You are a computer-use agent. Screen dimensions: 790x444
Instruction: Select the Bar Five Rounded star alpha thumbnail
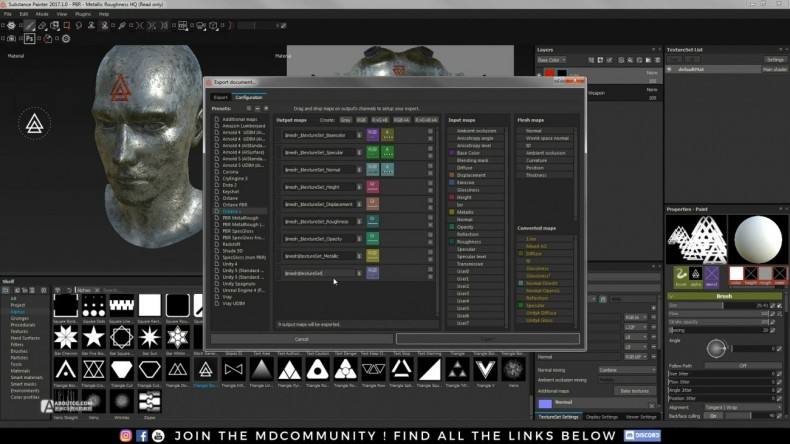click(x=94, y=337)
